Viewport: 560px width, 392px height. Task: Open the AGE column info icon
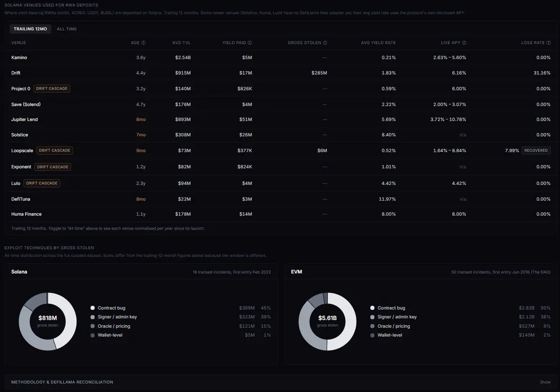pos(143,42)
